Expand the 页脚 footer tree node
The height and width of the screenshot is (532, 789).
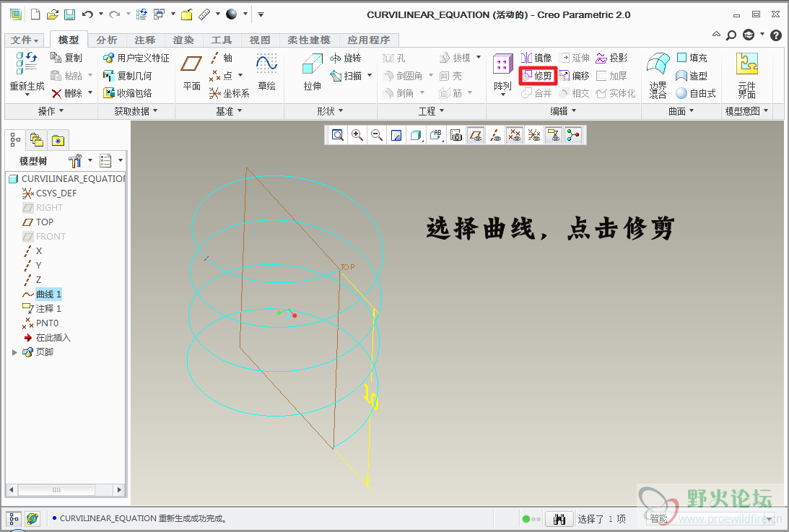14,352
